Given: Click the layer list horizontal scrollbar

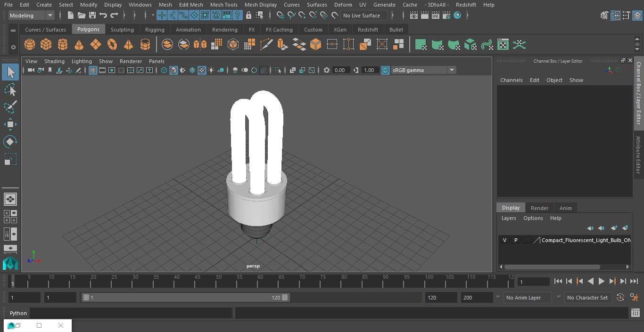Looking at the screenshot, I should point(552,267).
